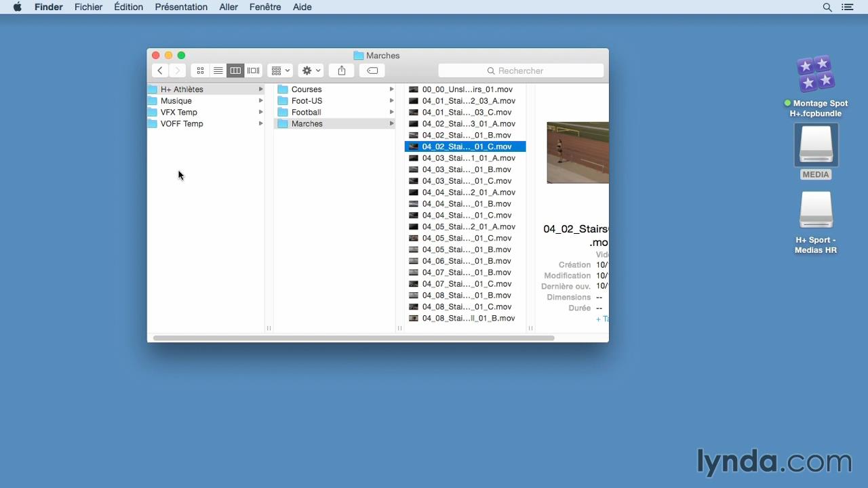Select the VFX Temp folder
868x488 pixels.
point(206,113)
